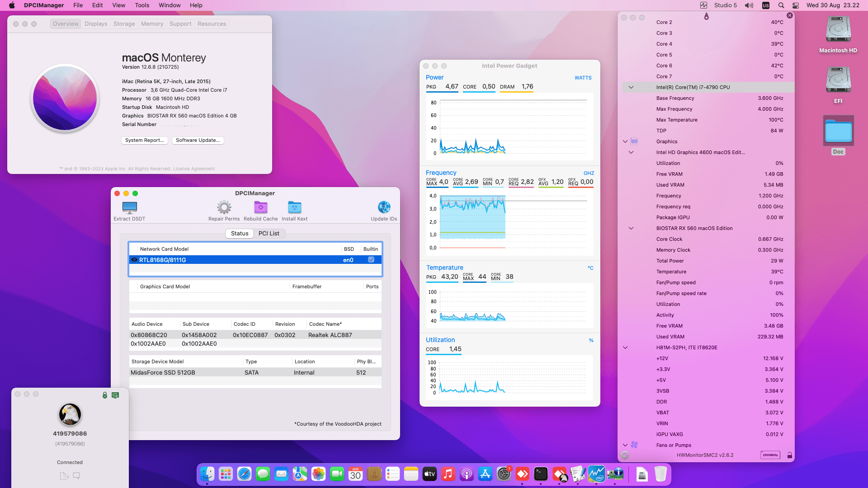Collapse the Intel(R) Core(TM) i7-4790 CPU group
Viewport: 868px width, 488px height.
(631, 87)
